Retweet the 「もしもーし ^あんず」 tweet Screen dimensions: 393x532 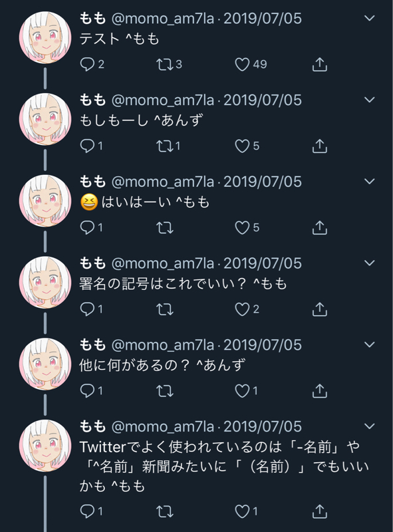tap(165, 146)
